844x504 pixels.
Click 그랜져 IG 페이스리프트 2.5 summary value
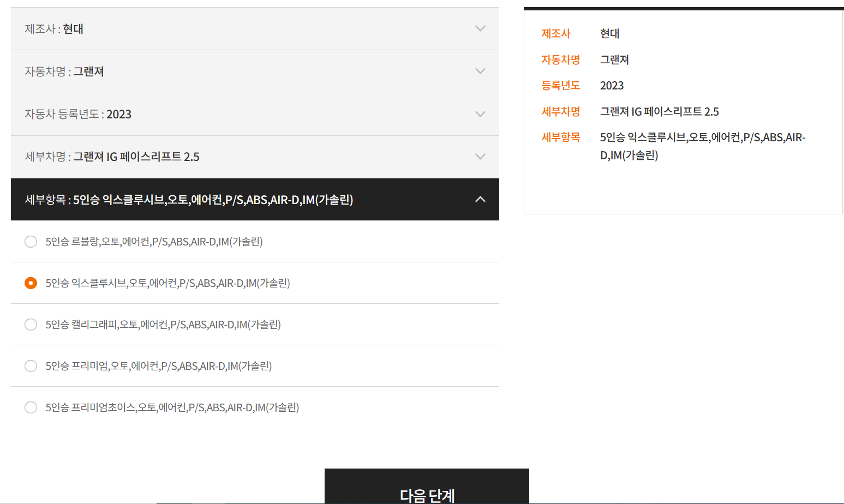pyautogui.click(x=660, y=111)
